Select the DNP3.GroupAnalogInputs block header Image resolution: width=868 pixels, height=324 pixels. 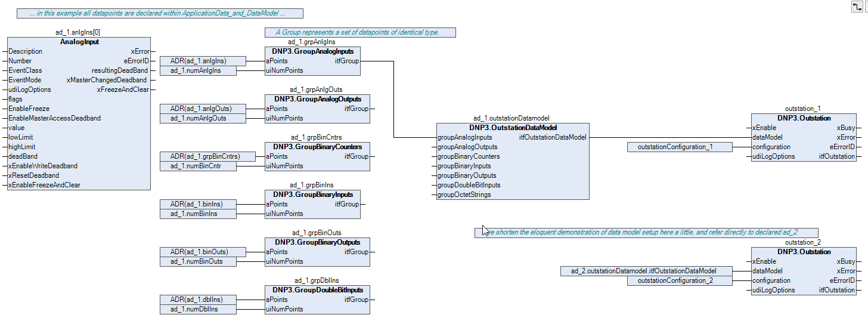point(312,51)
